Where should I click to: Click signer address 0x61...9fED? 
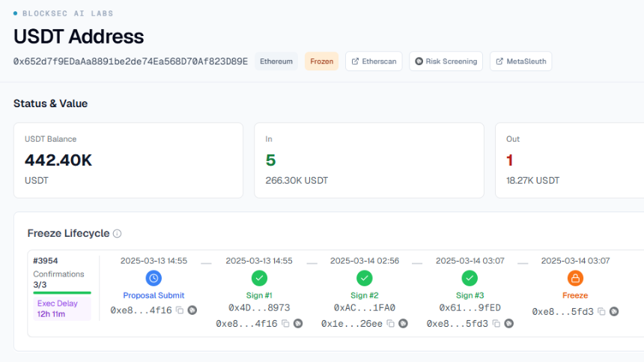click(x=470, y=308)
